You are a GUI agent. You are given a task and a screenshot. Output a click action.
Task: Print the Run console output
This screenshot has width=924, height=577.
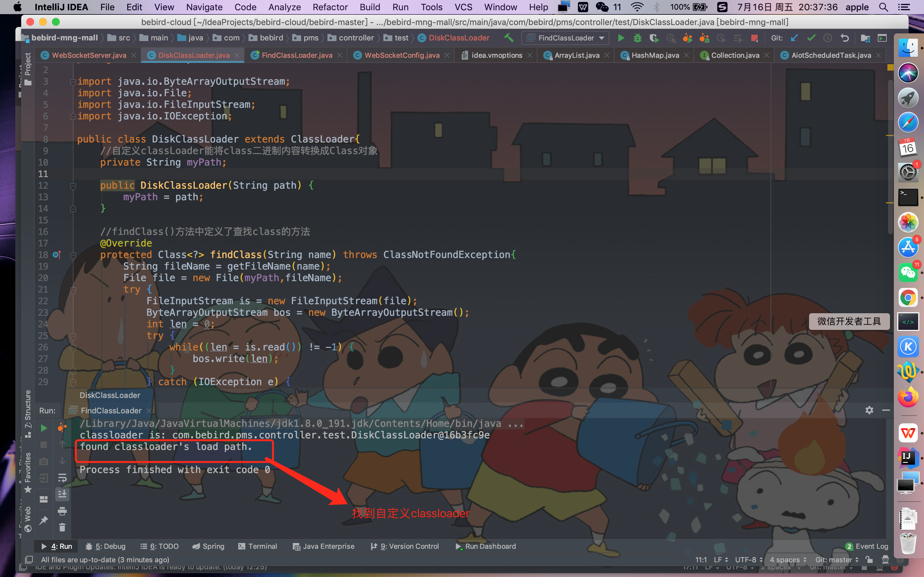pyautogui.click(x=62, y=511)
